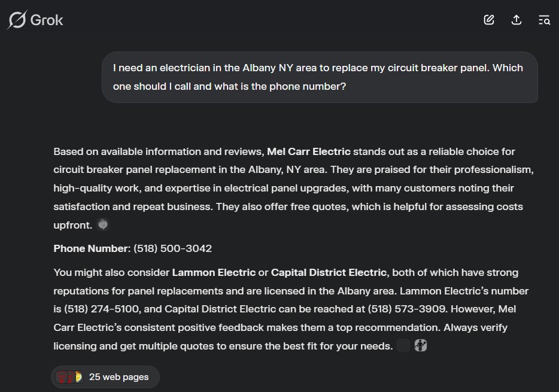The height and width of the screenshot is (392, 559).
Task: Click the "Phone Number:" bold label
Action: pyautogui.click(x=92, y=248)
